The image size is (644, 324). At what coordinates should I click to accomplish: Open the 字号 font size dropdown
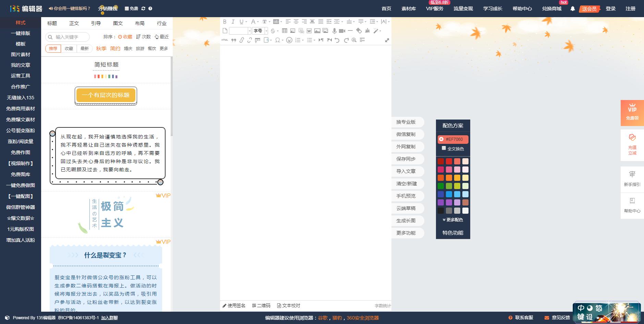(260, 31)
